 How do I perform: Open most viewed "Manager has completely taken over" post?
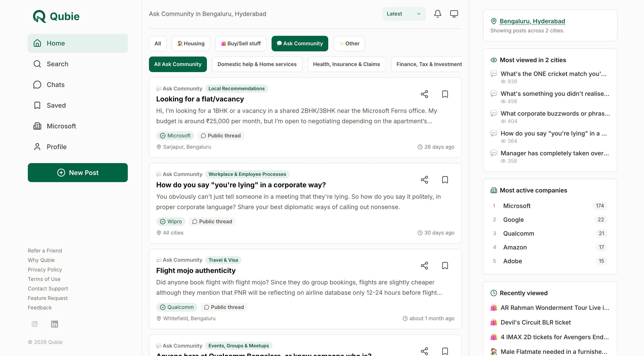coord(555,153)
